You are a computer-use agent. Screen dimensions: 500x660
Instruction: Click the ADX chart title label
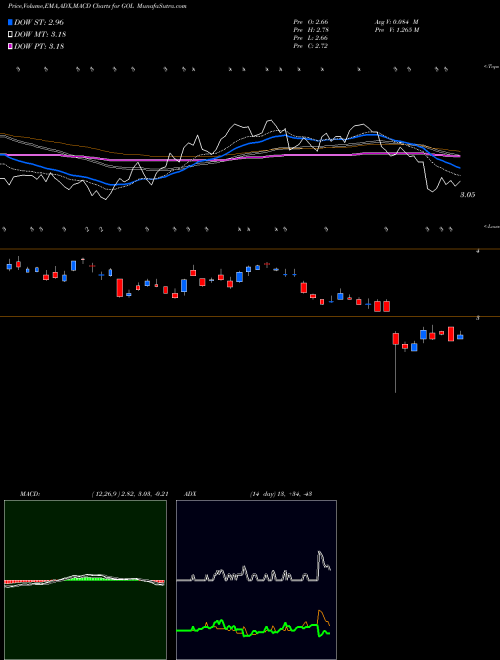[191, 494]
